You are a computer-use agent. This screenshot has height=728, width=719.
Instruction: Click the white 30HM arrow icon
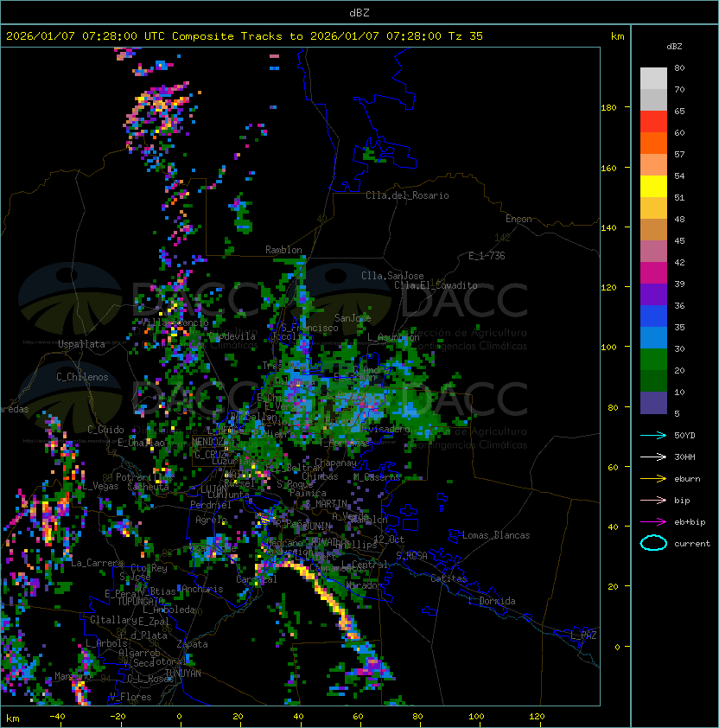(653, 457)
